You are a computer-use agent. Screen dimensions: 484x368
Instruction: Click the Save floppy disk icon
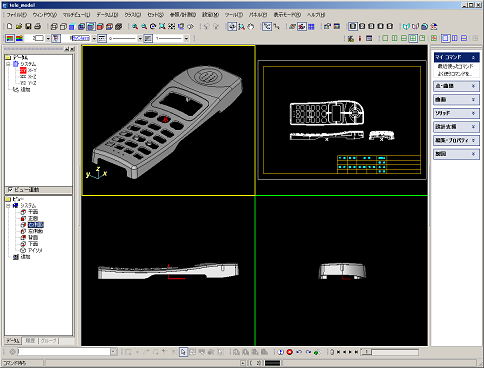coord(28,26)
